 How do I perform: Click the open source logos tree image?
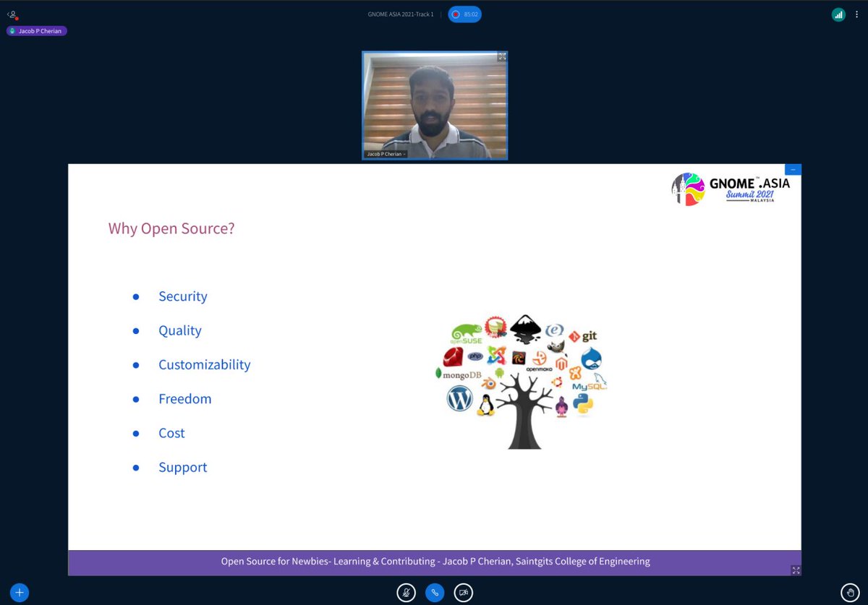(521, 382)
